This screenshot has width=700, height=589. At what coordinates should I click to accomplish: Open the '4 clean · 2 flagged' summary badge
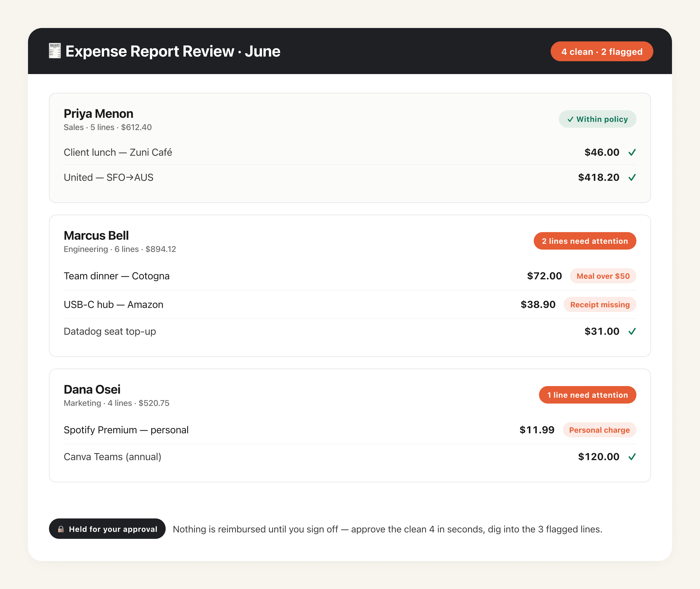(x=602, y=52)
